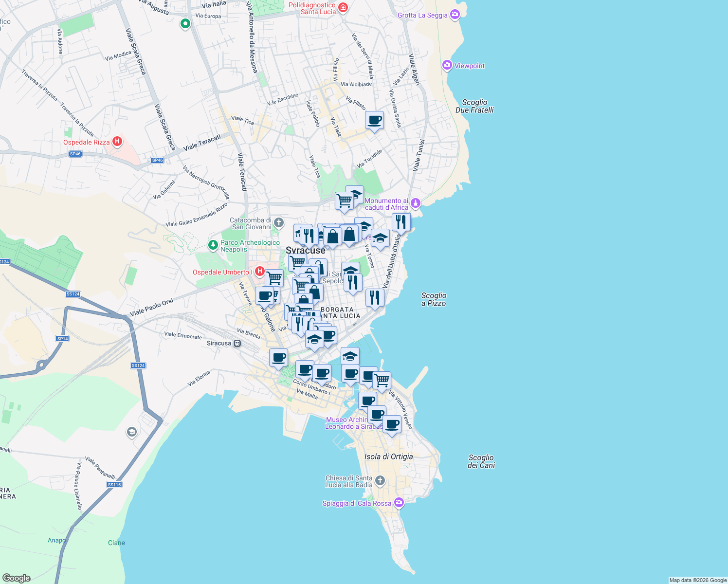The image size is (728, 584).
Task: Click the restaurant marker near Via dell'Unità d'Italia
Action: coord(401,221)
